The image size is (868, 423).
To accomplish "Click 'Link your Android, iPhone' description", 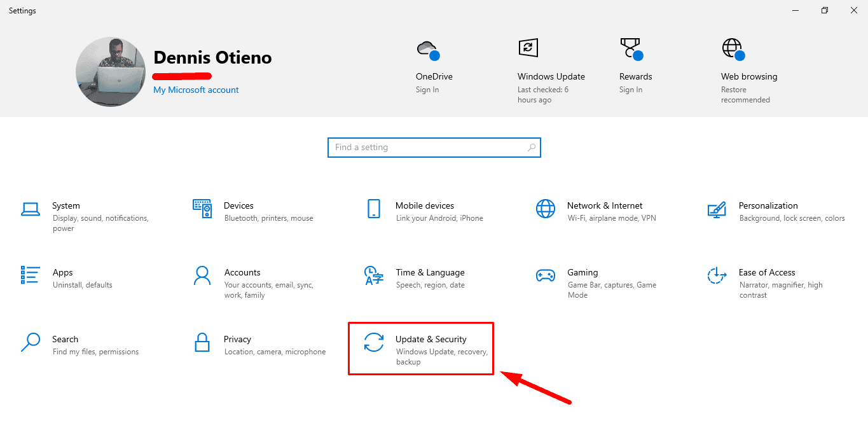I will point(439,218).
